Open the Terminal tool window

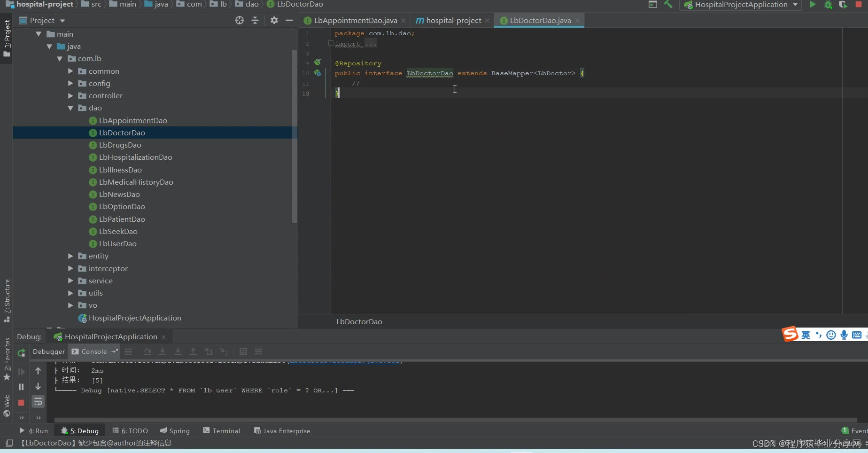[x=221, y=431]
